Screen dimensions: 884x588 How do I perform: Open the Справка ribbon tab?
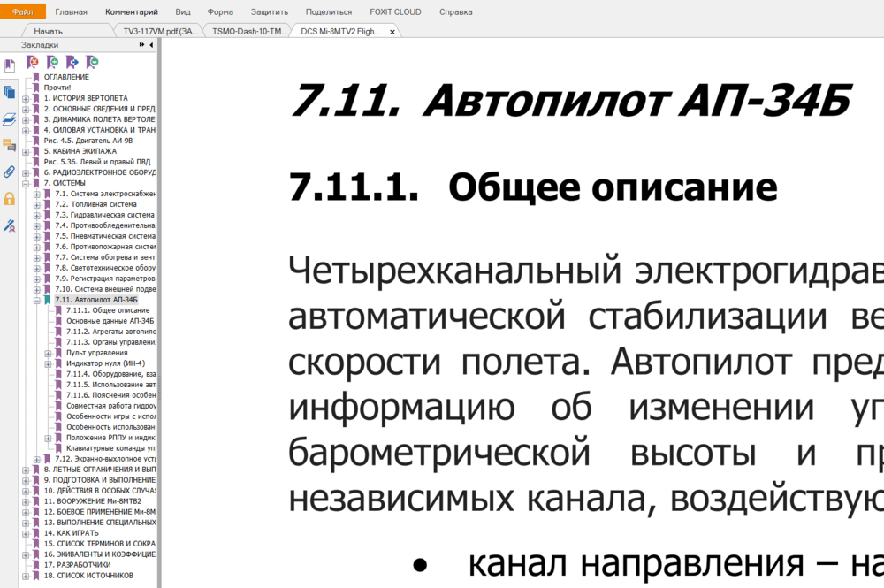[x=455, y=11]
